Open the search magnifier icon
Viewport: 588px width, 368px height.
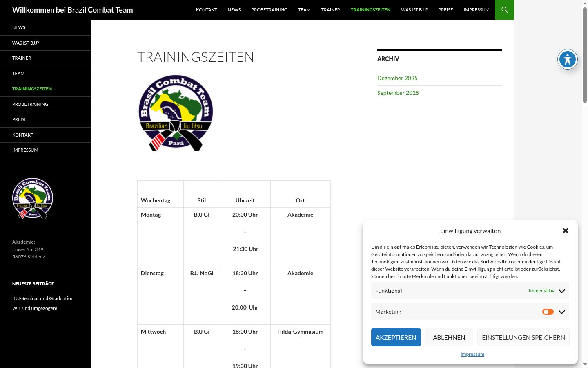click(x=504, y=10)
